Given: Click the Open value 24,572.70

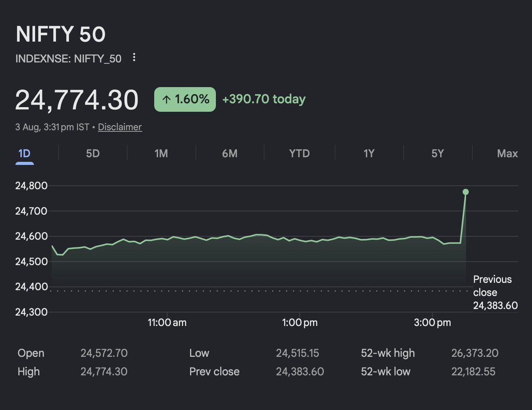Looking at the screenshot, I should click(x=104, y=353).
